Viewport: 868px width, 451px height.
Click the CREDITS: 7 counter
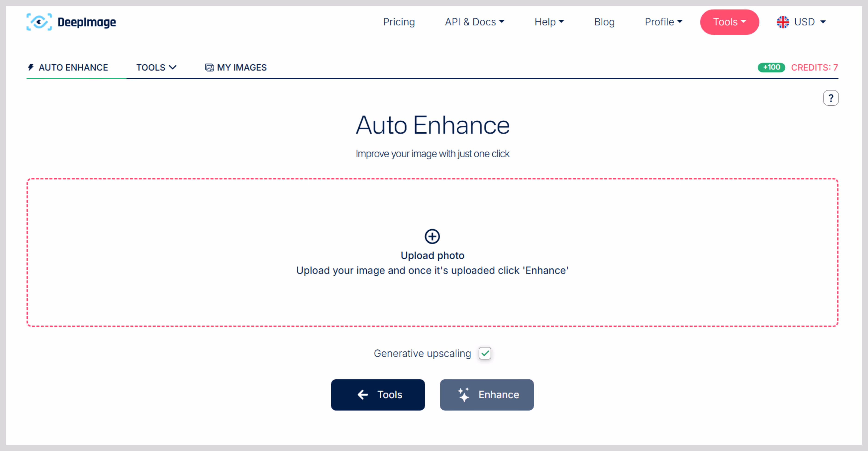pos(815,67)
